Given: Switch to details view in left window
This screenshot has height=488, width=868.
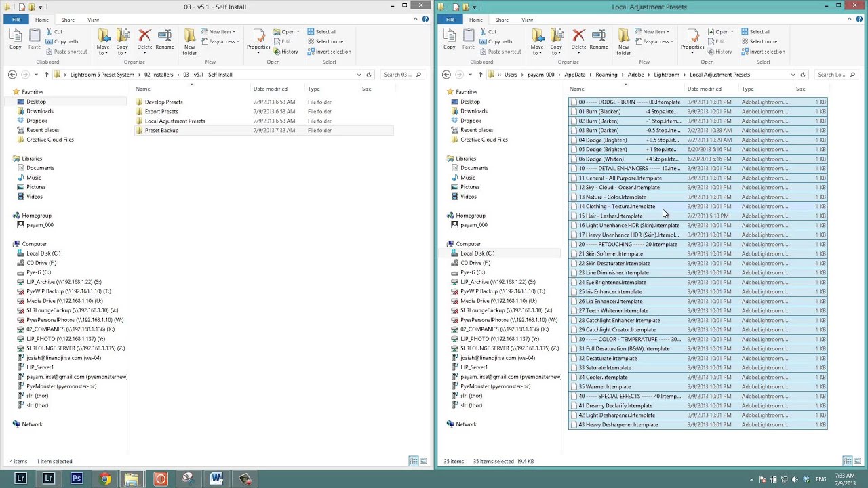Looking at the screenshot, I should (413, 461).
